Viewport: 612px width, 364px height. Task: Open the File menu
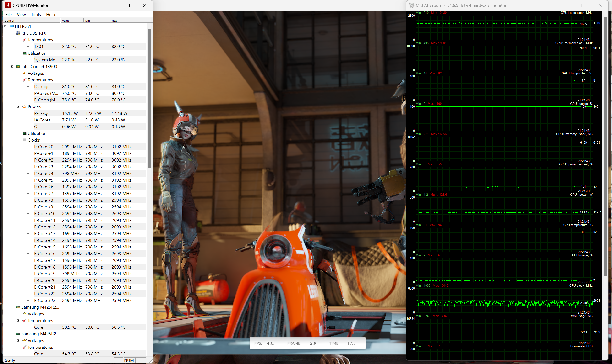point(8,15)
